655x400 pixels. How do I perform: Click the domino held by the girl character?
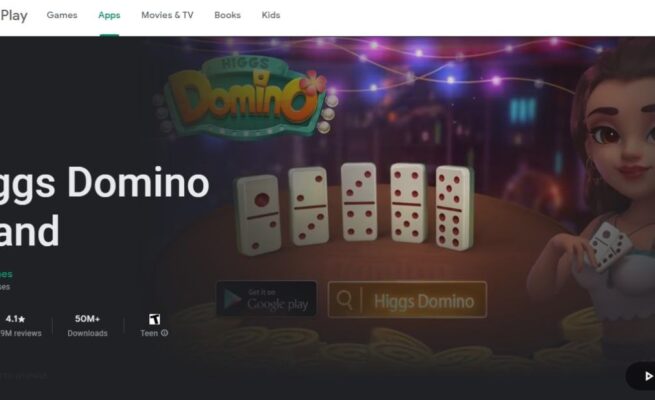point(609,246)
